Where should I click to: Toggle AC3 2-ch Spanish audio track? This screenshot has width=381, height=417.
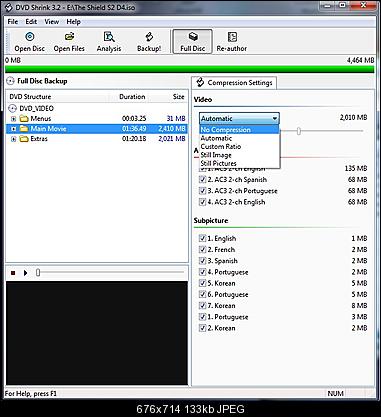point(202,179)
